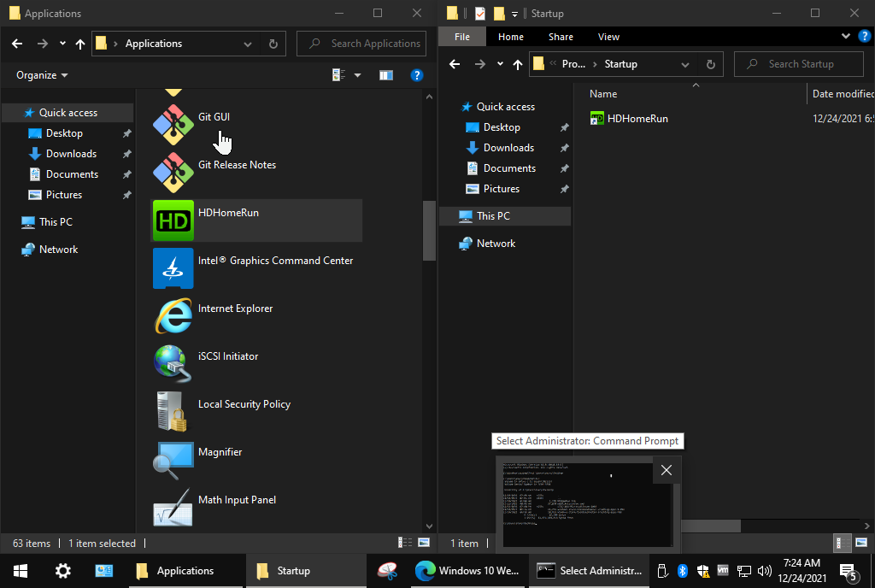Click the Microsoft Edge taskbar icon
This screenshot has width=875, height=588.
coord(425,571)
